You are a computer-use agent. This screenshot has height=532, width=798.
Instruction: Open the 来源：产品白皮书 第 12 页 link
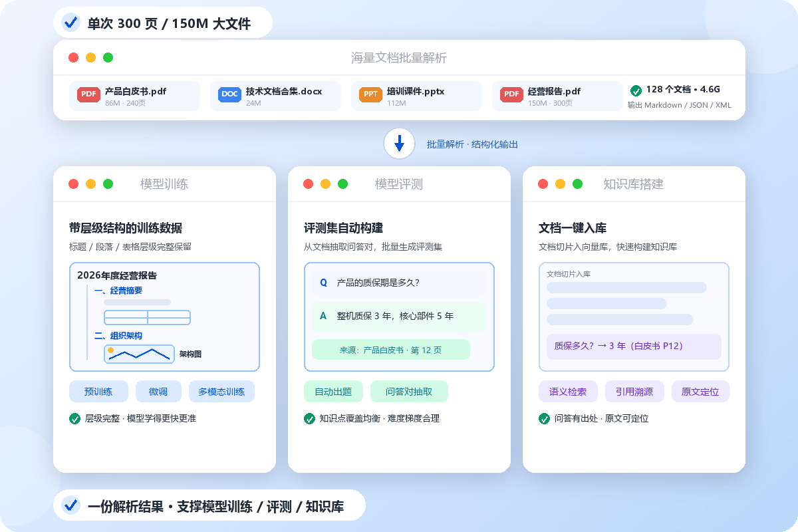(x=391, y=350)
